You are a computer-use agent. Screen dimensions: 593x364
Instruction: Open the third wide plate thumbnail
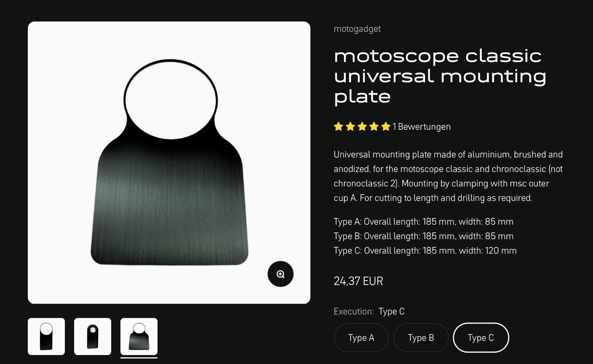pyautogui.click(x=139, y=337)
